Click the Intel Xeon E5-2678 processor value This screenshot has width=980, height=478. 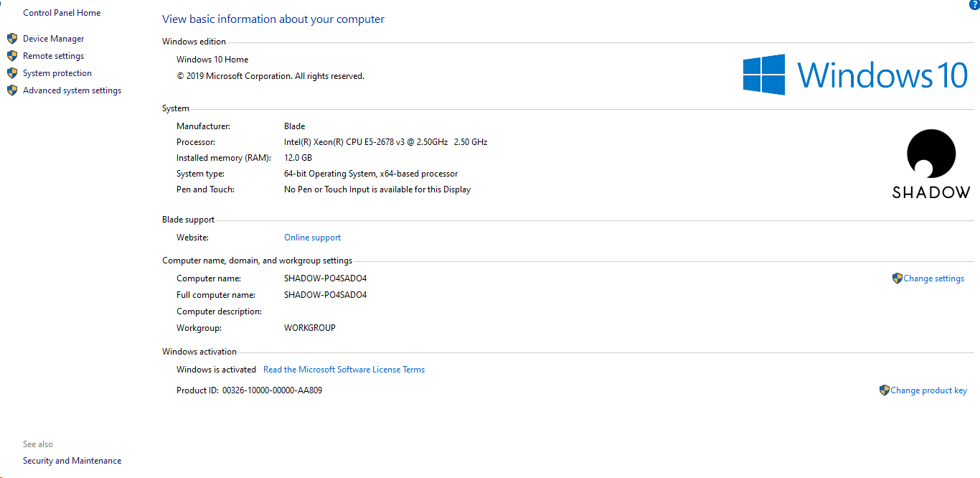[385, 142]
